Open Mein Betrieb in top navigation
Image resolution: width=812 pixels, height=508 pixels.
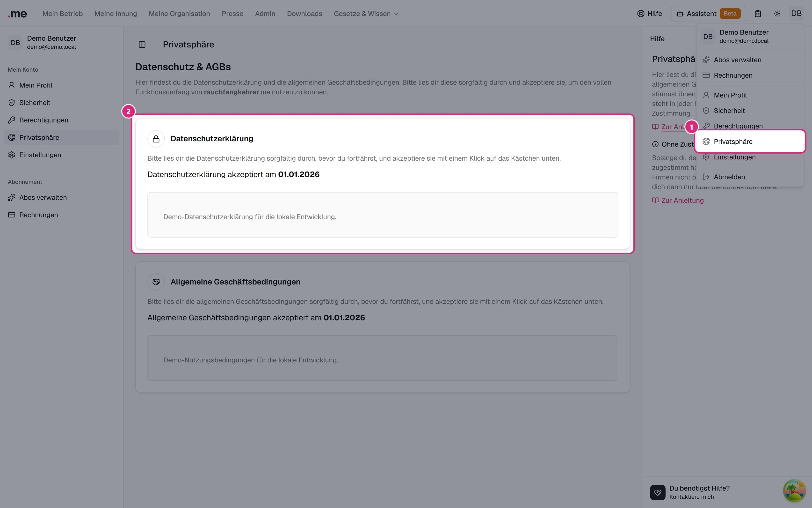[x=62, y=14]
